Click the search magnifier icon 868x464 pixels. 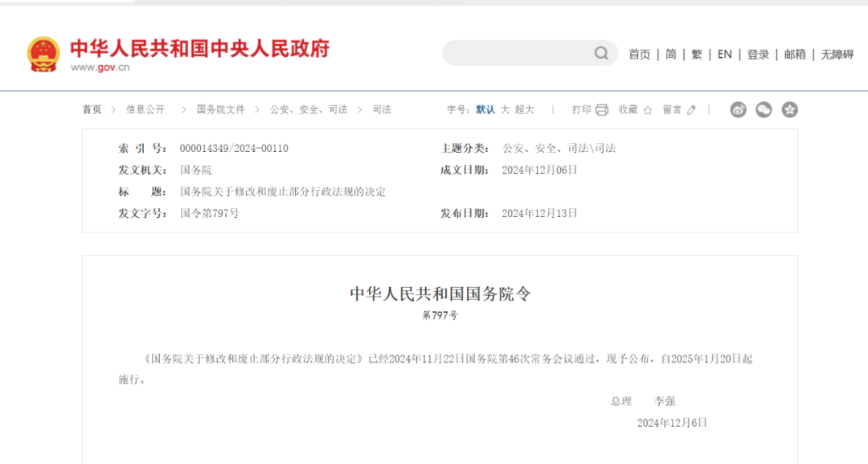coord(601,53)
